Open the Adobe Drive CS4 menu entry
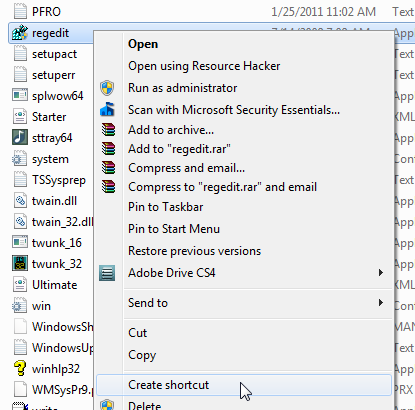415x410 pixels. pyautogui.click(x=172, y=273)
